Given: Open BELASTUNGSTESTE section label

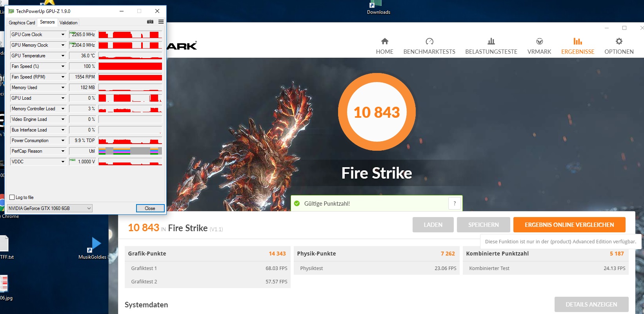Looking at the screenshot, I should click(491, 52).
